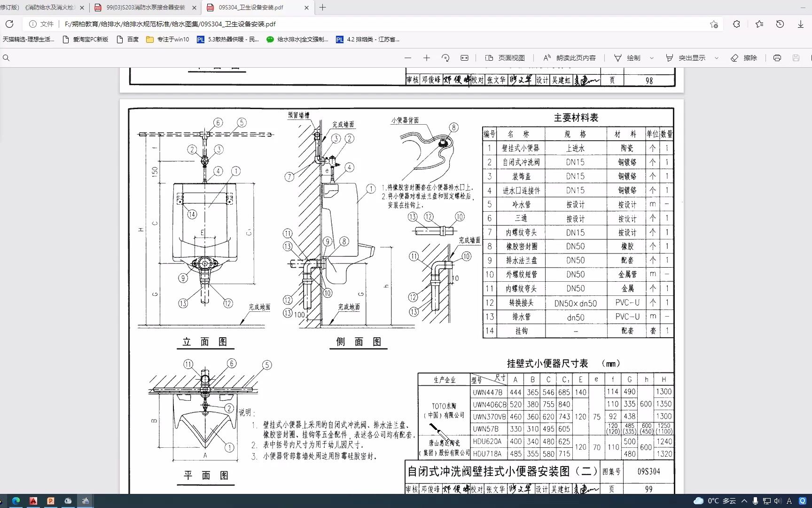Open a new browser tab
Screen dimensions: 812x508
click(323, 8)
